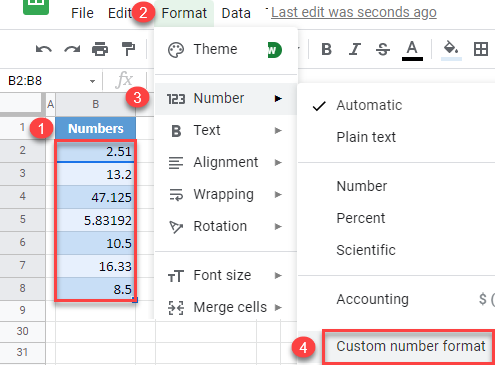Open the Alignment submenu

tap(226, 162)
